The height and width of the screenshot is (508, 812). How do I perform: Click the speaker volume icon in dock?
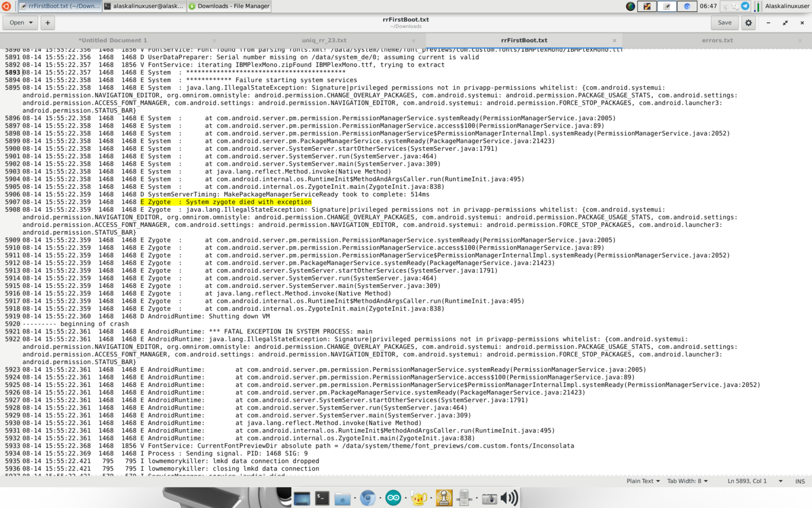(x=509, y=498)
